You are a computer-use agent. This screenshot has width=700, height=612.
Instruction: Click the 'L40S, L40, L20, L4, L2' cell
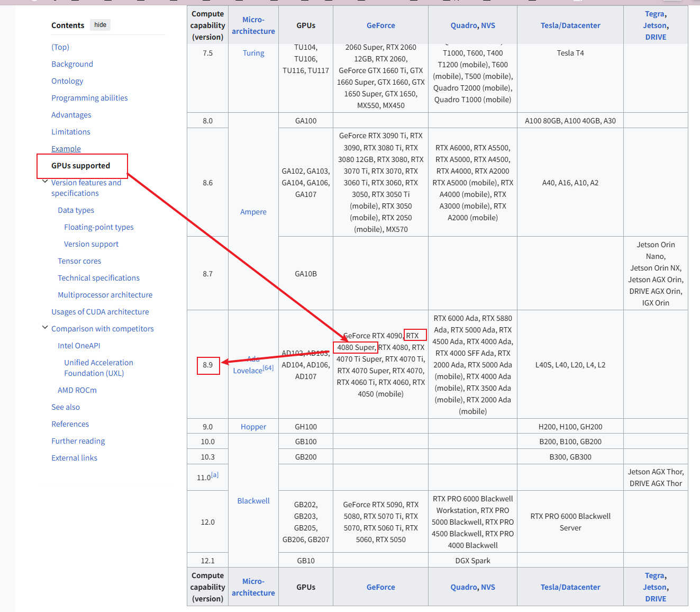click(570, 365)
